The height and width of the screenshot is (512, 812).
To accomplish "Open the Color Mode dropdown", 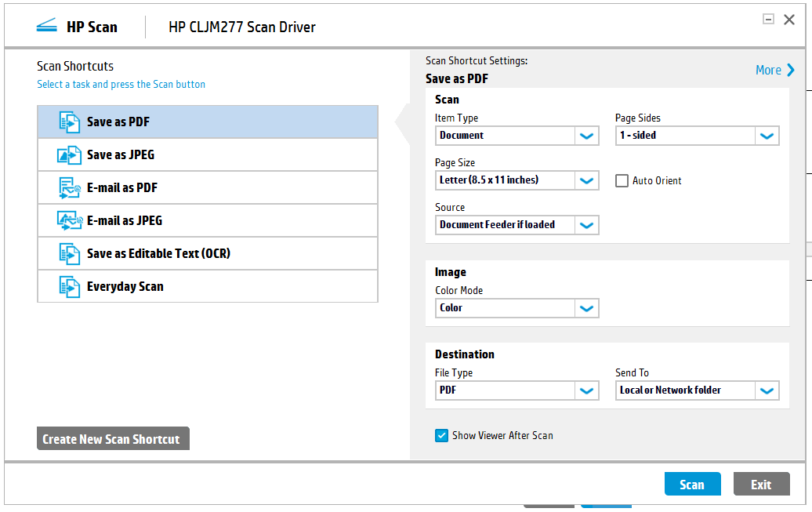I will (586, 308).
